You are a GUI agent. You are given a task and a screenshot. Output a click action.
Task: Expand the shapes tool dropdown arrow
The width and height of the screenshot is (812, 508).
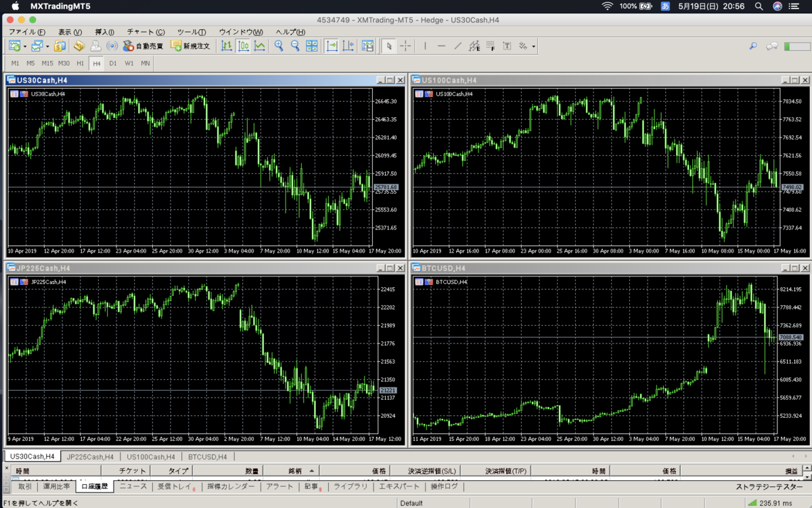point(534,47)
